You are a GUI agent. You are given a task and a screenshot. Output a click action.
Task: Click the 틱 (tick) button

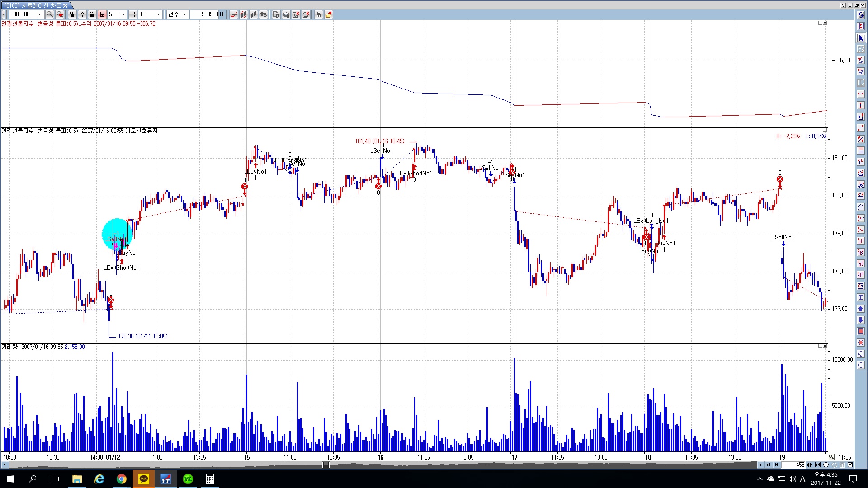click(132, 14)
